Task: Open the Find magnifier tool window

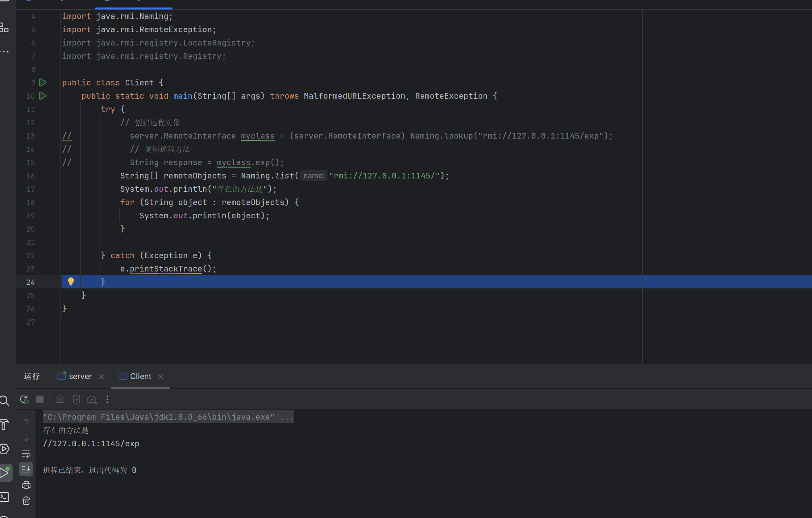Action: pos(4,400)
